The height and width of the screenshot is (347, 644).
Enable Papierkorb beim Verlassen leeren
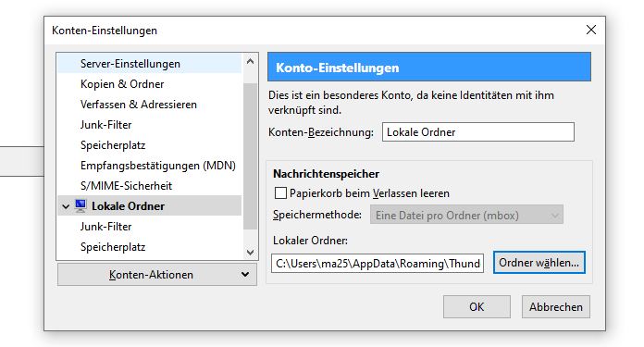pyautogui.click(x=280, y=193)
